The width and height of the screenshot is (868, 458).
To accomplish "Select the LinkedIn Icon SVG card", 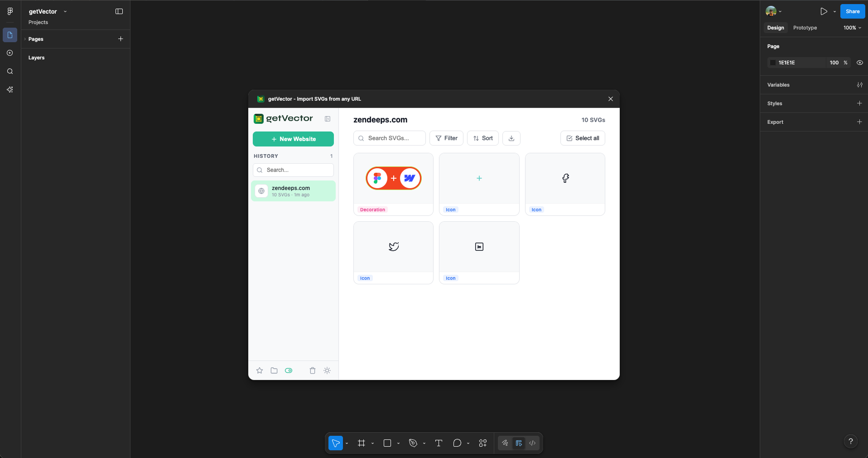I will pos(479,253).
